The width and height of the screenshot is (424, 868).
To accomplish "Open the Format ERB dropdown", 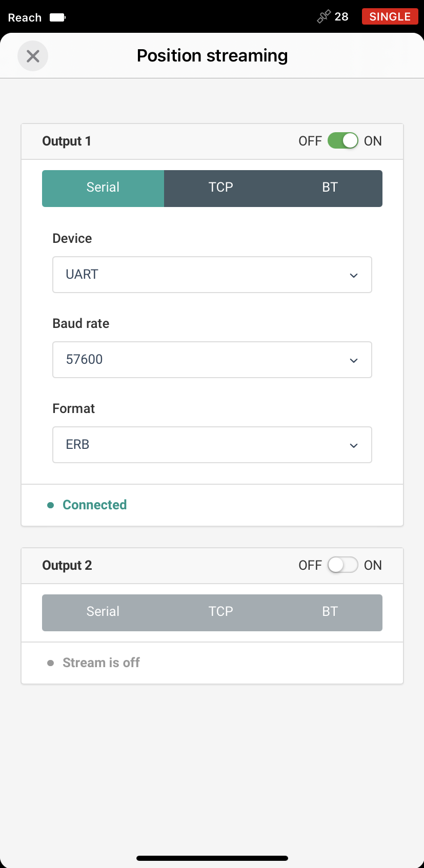I will click(212, 445).
